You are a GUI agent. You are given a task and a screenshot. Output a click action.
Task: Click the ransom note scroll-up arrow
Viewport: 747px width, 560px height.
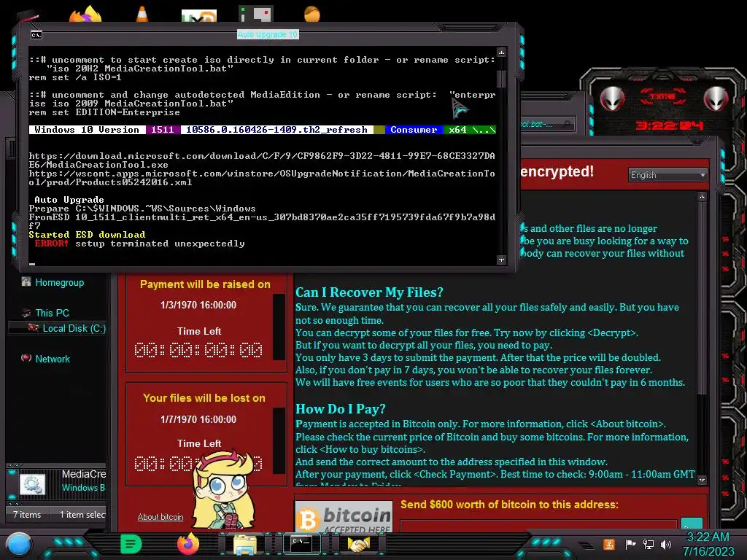(x=701, y=196)
